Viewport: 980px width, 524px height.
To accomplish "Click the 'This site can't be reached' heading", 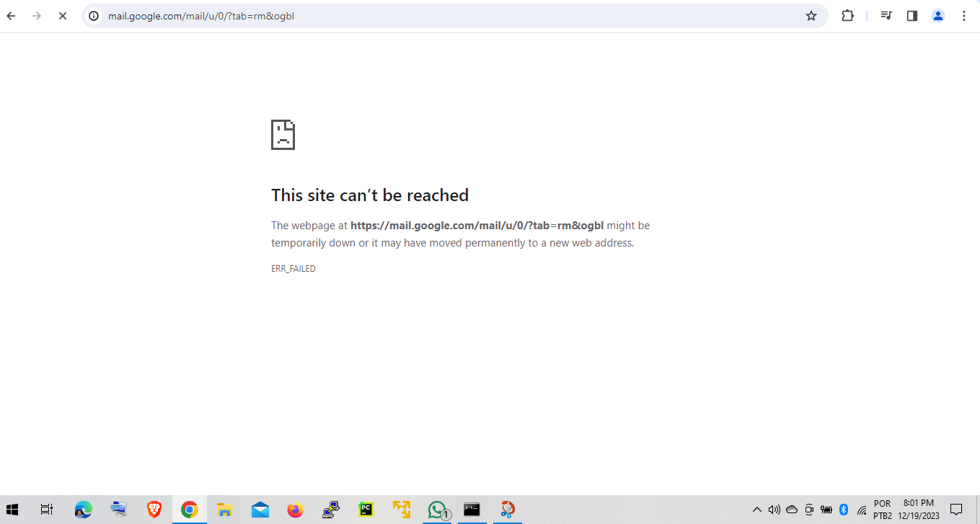I will click(370, 195).
